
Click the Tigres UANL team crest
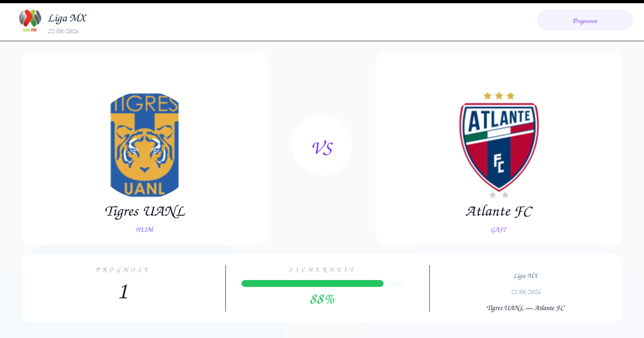[145, 145]
